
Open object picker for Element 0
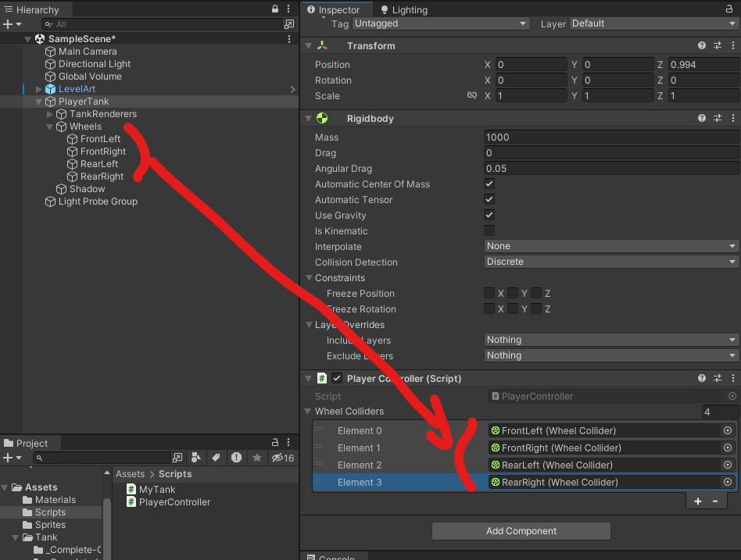[x=728, y=430]
